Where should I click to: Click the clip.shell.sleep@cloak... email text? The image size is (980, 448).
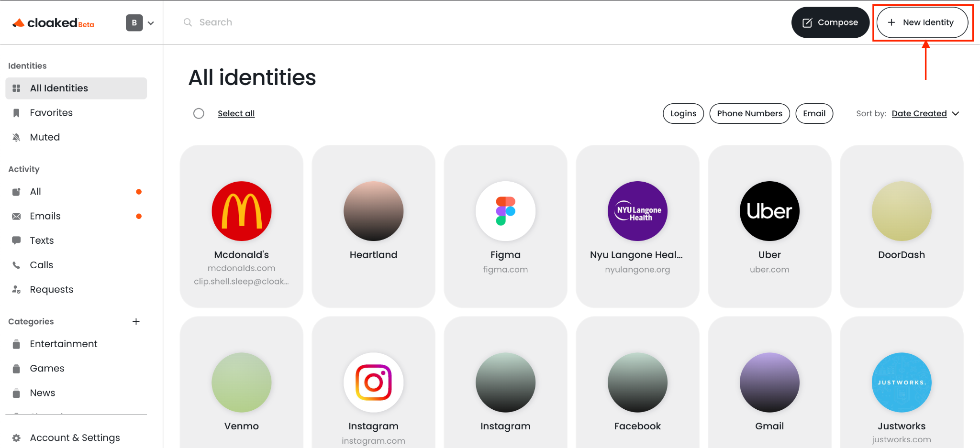(x=241, y=282)
